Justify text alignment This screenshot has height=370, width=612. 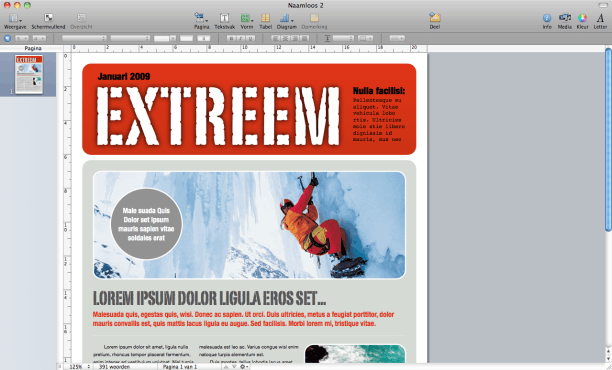[304, 38]
